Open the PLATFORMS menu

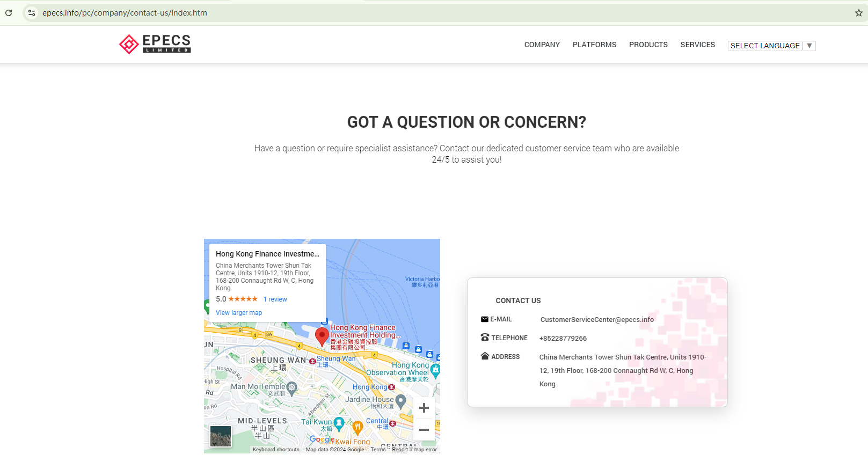click(x=594, y=45)
